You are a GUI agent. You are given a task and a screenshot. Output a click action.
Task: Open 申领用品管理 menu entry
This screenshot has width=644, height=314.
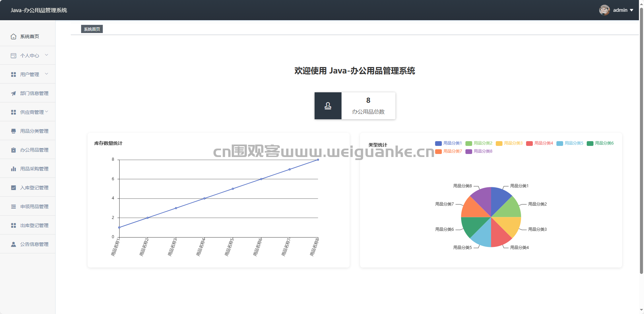point(34,207)
